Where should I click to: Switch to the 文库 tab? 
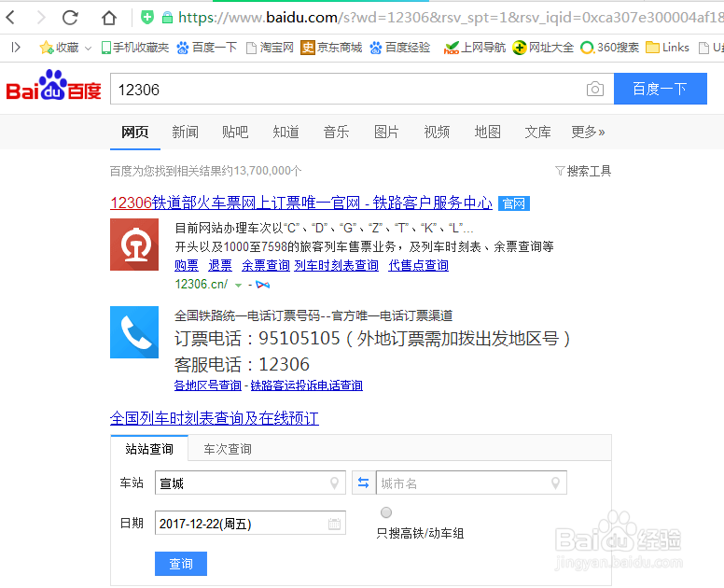[538, 133]
